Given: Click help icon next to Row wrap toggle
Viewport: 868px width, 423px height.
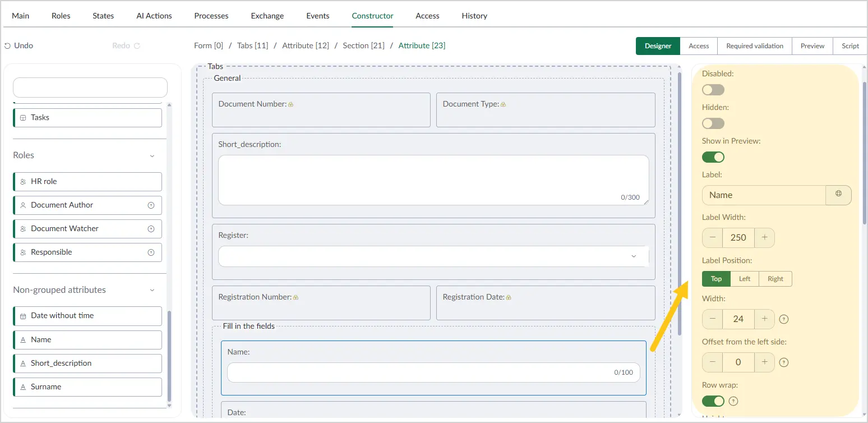Looking at the screenshot, I should (x=733, y=401).
